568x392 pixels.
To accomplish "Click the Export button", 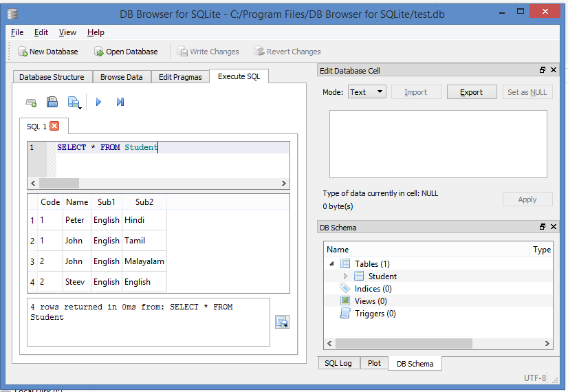I will coord(472,92).
